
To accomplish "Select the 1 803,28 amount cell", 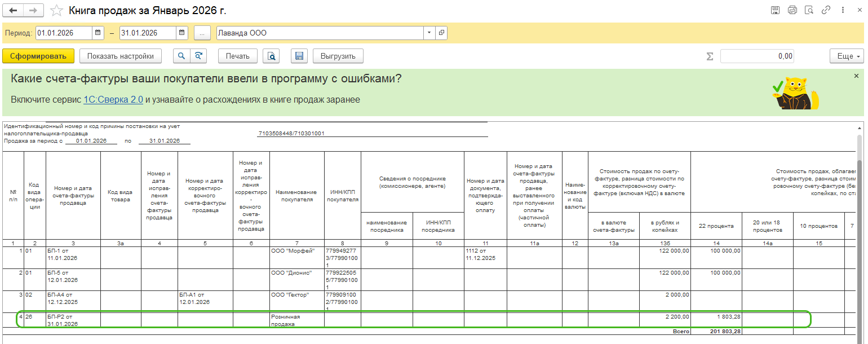I will pos(716,320).
